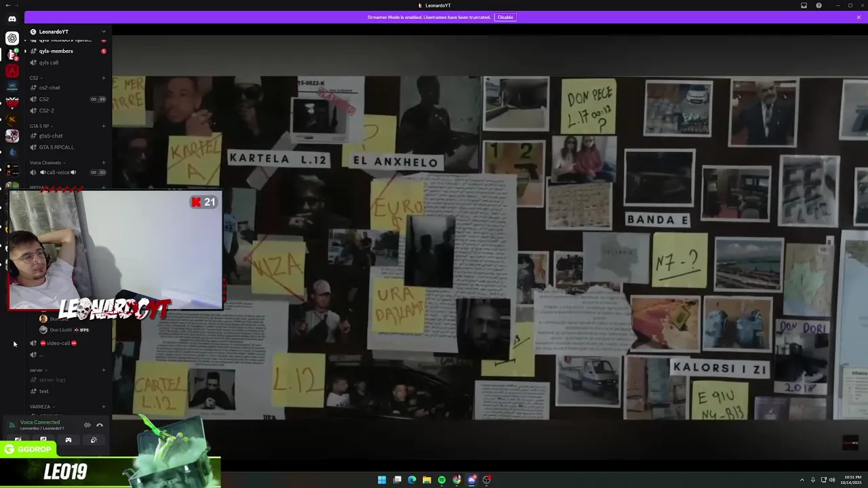Open the ChatGPT logo server icon
This screenshot has height=488, width=868.
pyautogui.click(x=12, y=39)
